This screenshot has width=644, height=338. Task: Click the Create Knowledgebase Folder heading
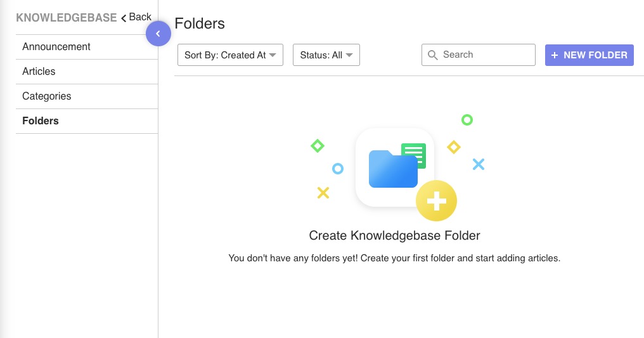pos(394,235)
